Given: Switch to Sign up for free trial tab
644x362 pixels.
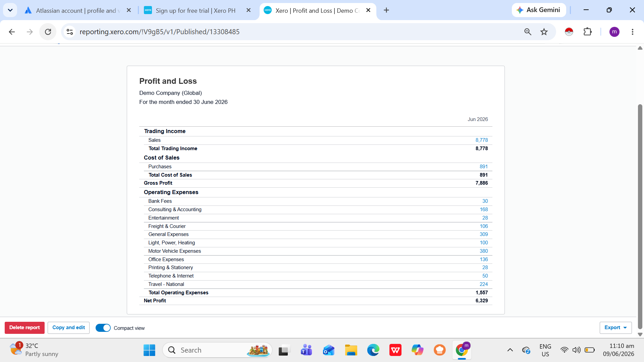Looking at the screenshot, I should (x=196, y=10).
